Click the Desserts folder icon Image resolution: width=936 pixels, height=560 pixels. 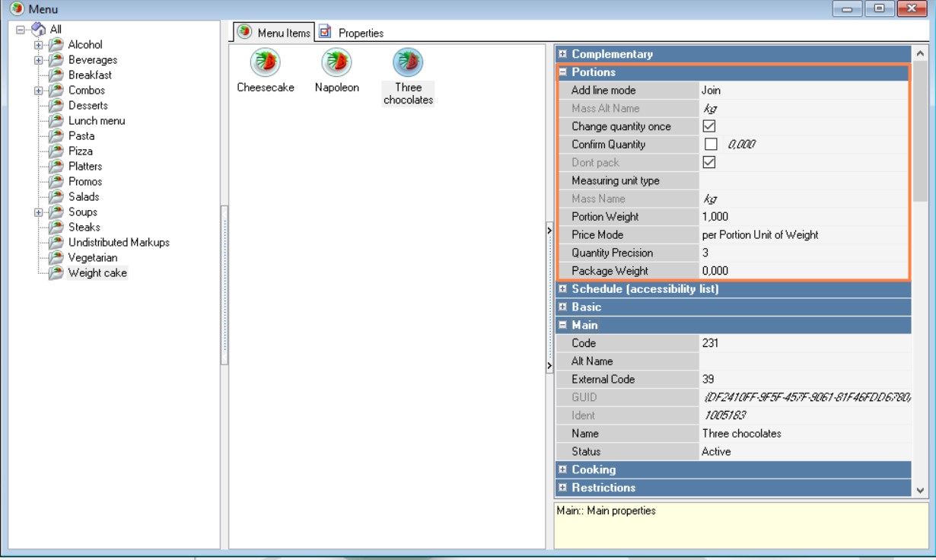click(56, 106)
